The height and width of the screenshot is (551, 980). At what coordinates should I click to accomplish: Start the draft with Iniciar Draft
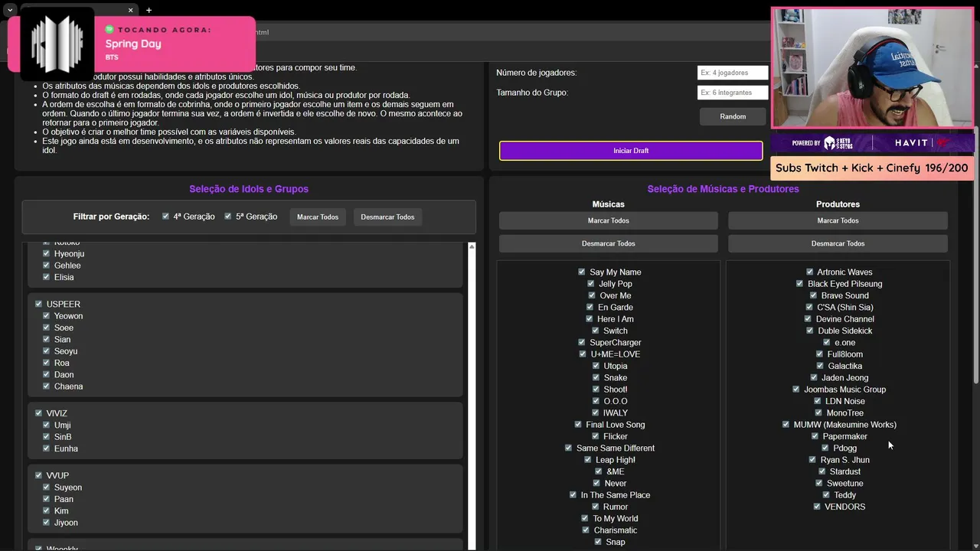pos(631,151)
